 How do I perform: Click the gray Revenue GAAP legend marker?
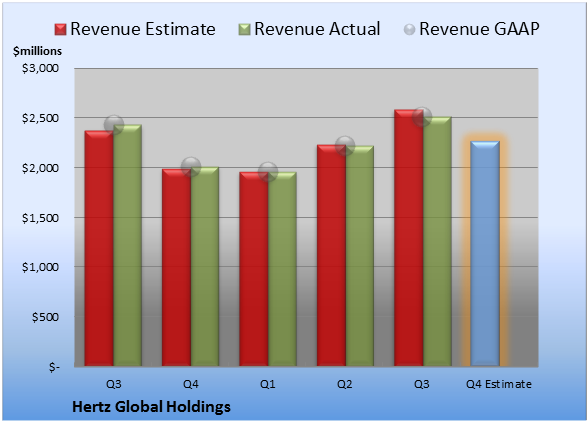coord(410,30)
